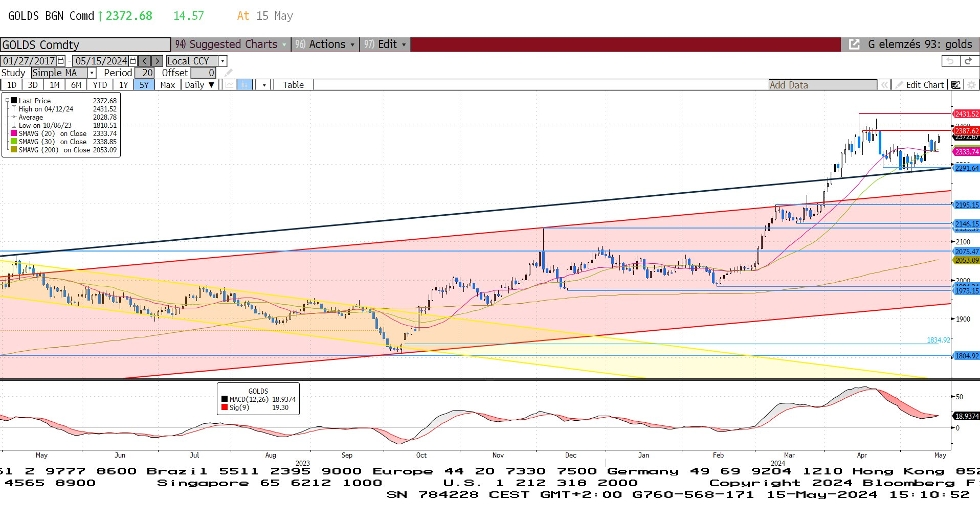Collapse panel with double chevron

tap(884, 85)
